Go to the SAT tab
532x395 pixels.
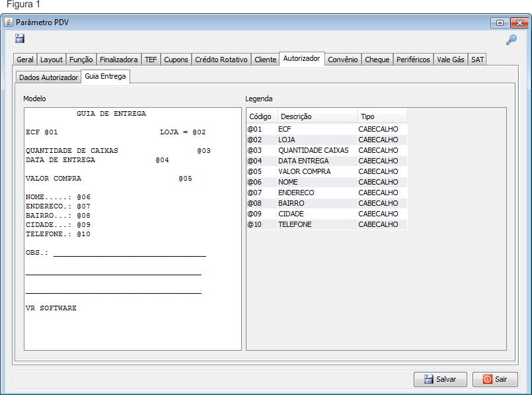click(x=477, y=60)
